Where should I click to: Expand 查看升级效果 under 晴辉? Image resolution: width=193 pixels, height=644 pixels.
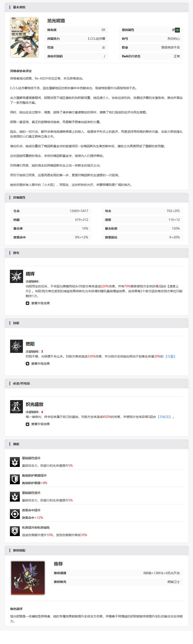pos(38,303)
